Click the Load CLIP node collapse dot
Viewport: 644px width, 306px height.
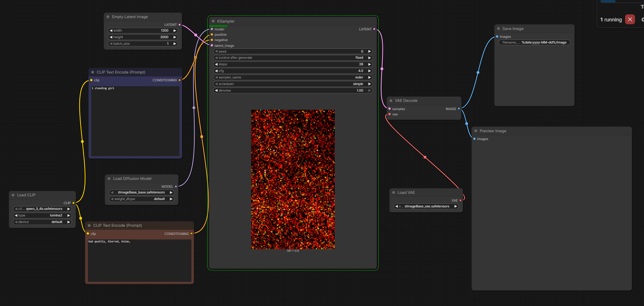pos(13,195)
